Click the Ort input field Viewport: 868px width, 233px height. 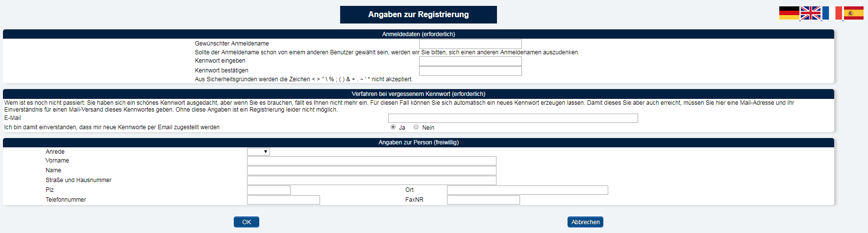(527, 190)
